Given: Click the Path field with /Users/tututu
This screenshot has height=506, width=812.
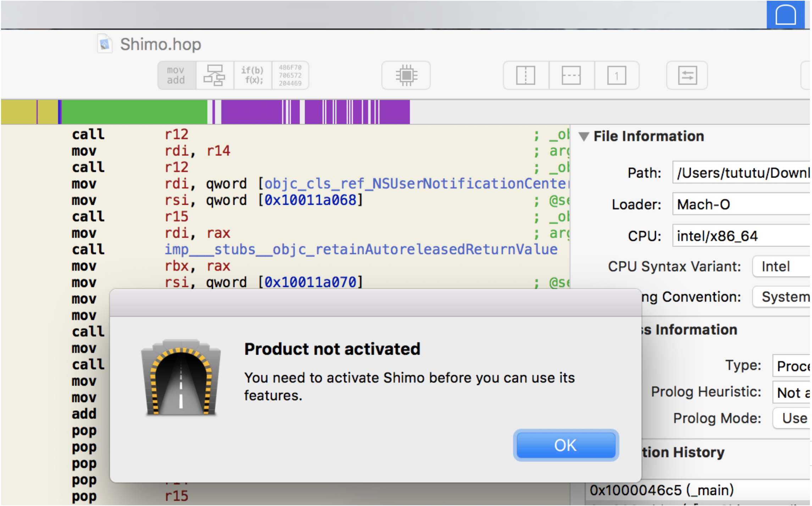Looking at the screenshot, I should pyautogui.click(x=742, y=173).
